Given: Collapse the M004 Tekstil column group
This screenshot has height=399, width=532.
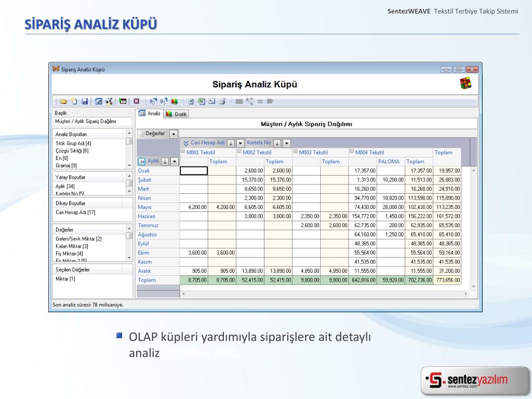Looking at the screenshot, I should pos(352,151).
